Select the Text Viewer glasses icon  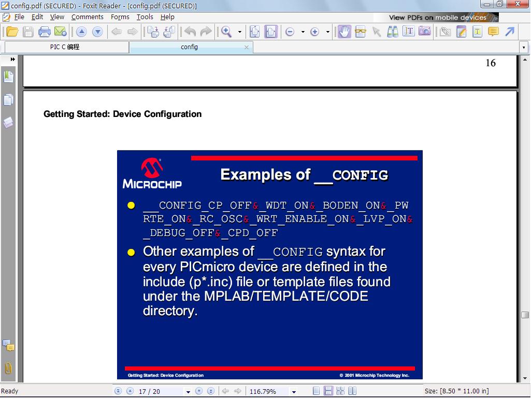pyautogui.click(x=361, y=32)
